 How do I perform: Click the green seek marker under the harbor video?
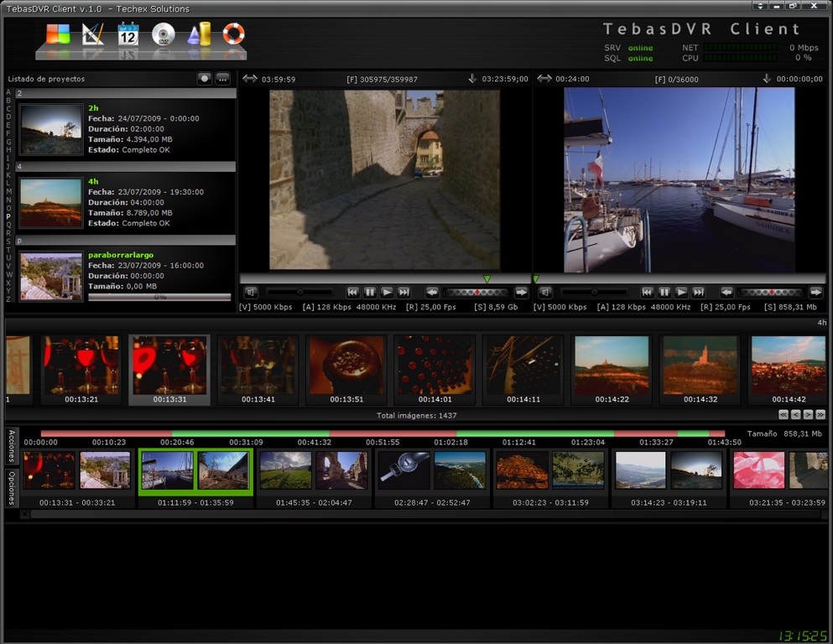click(x=536, y=278)
